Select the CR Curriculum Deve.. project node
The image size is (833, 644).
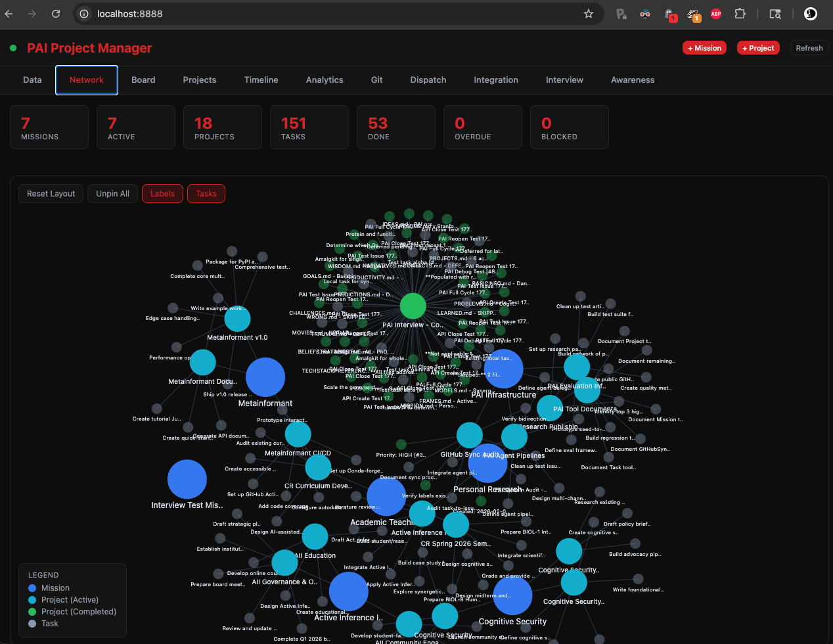[x=318, y=467]
